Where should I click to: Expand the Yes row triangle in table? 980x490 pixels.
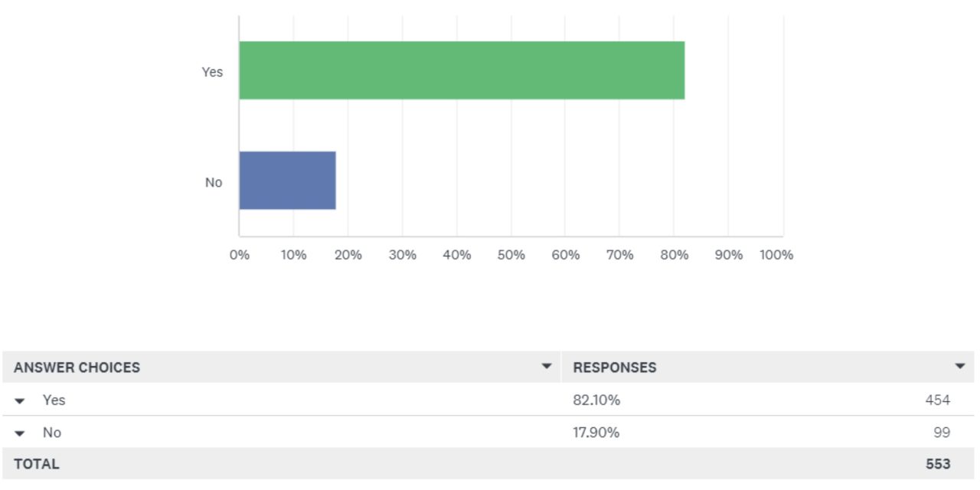20,400
